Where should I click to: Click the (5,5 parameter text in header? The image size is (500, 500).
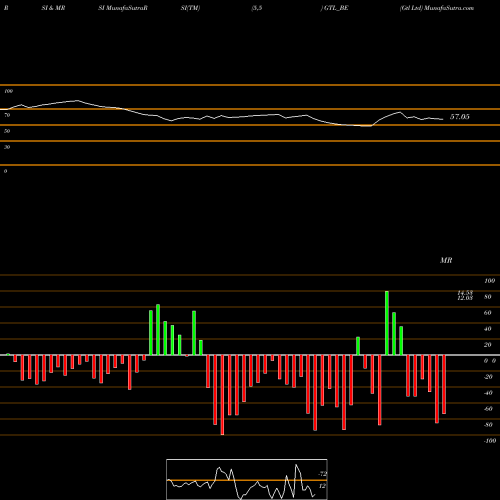point(257,8)
